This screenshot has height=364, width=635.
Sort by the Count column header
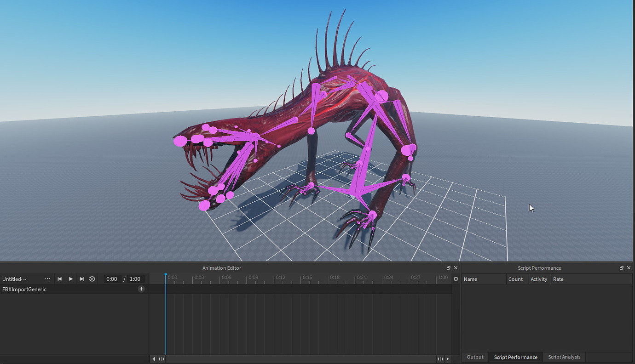click(517, 279)
